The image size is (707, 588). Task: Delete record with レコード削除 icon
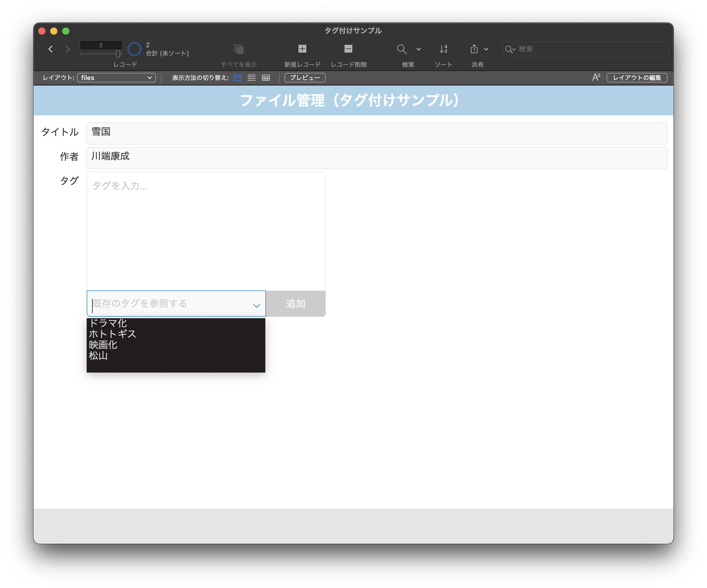(348, 49)
